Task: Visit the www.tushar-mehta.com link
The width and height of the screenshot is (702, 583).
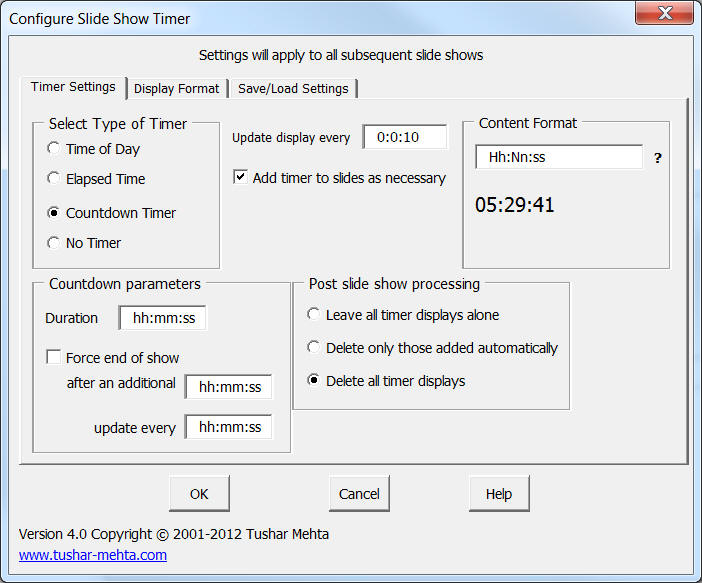Action: click(x=93, y=555)
